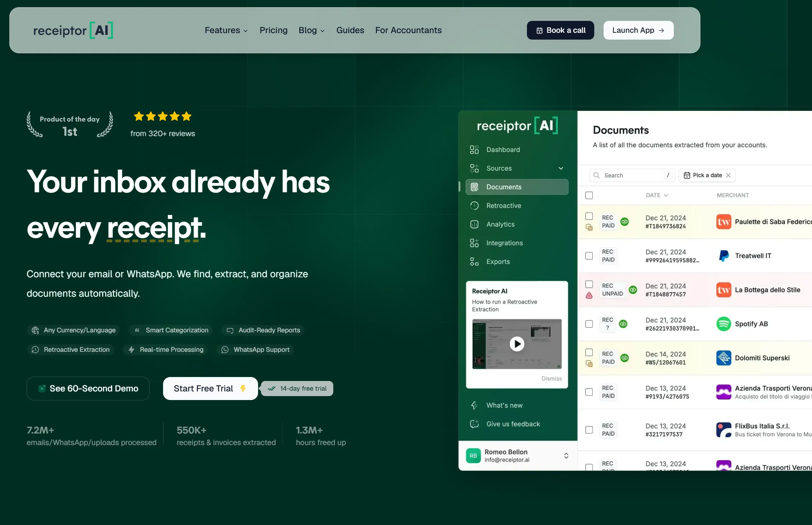This screenshot has height=525, width=812.
Task: Check the Dolomiti Superski row checkbox
Action: pos(589,353)
